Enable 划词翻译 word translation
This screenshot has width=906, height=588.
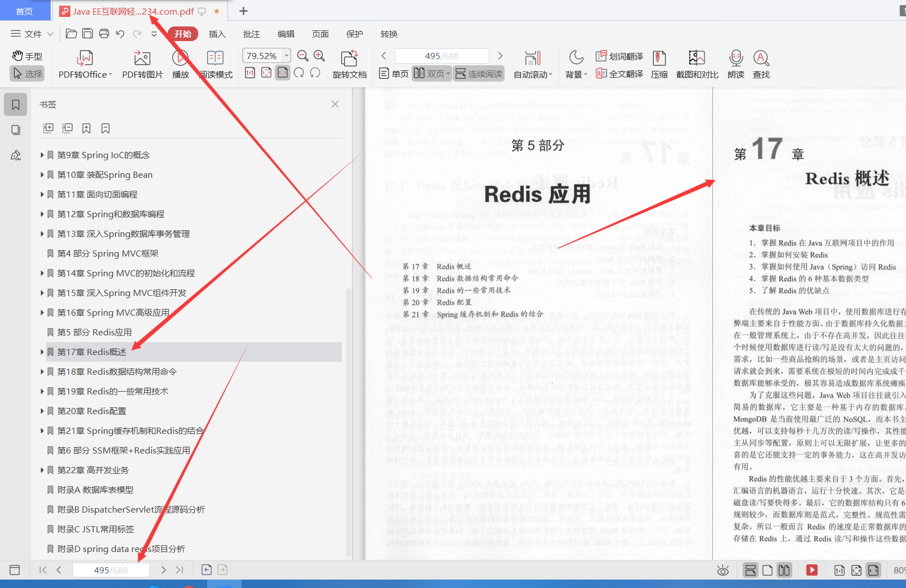(619, 56)
